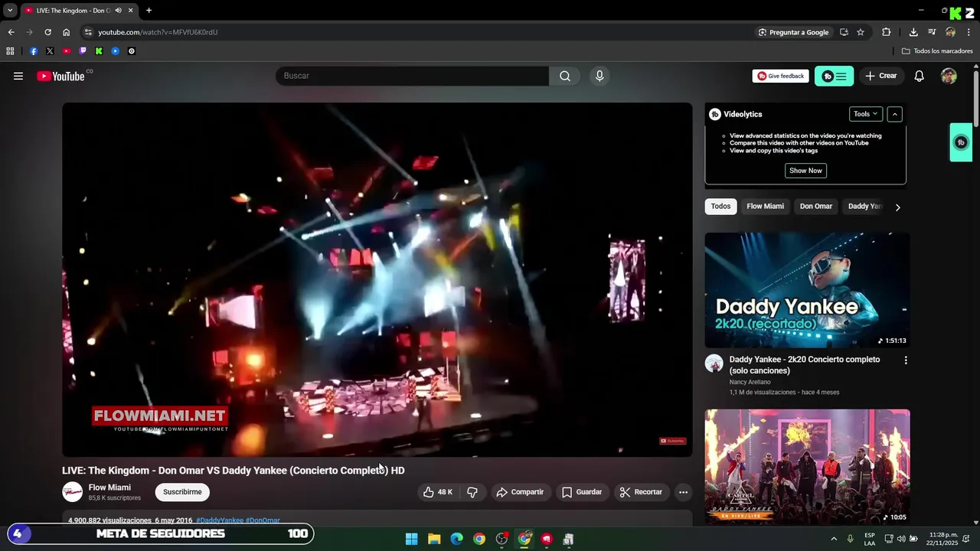
Task: Open Microsoft Edge from the taskbar
Action: (x=456, y=539)
